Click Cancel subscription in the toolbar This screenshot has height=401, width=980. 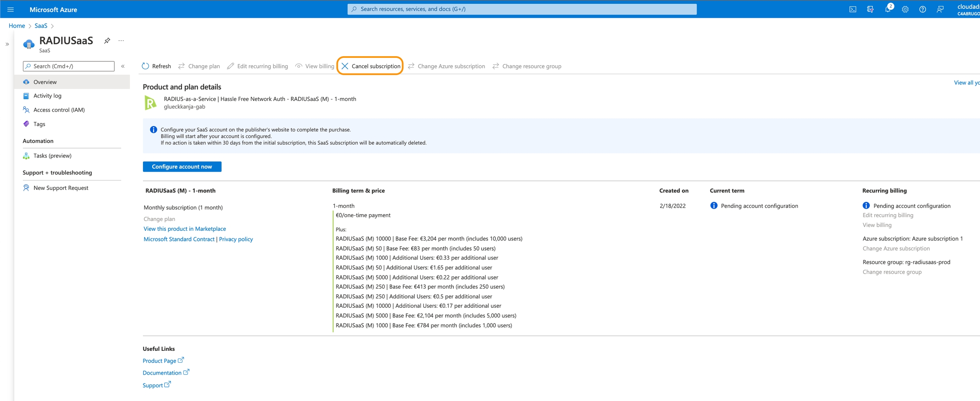tap(370, 66)
